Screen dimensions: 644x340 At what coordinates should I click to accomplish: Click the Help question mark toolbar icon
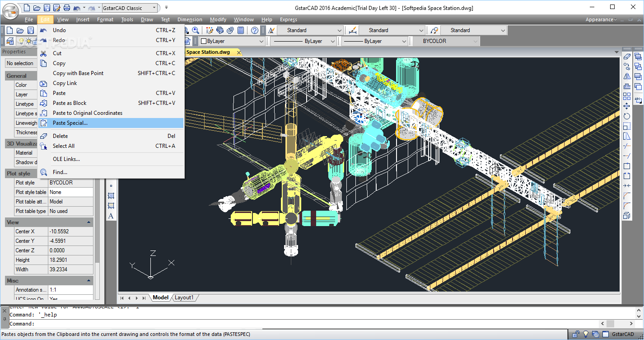[x=255, y=30]
